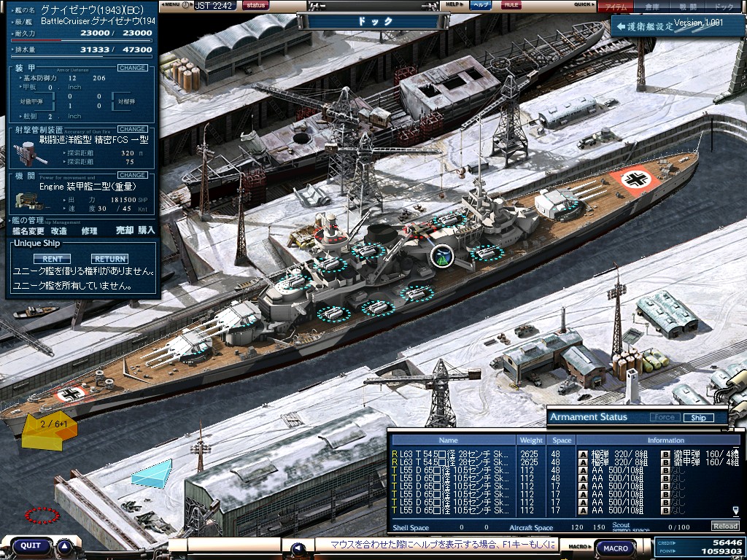This screenshot has height=560, width=747.
Task: Toggle Armament Status Ship view
Action: (698, 418)
